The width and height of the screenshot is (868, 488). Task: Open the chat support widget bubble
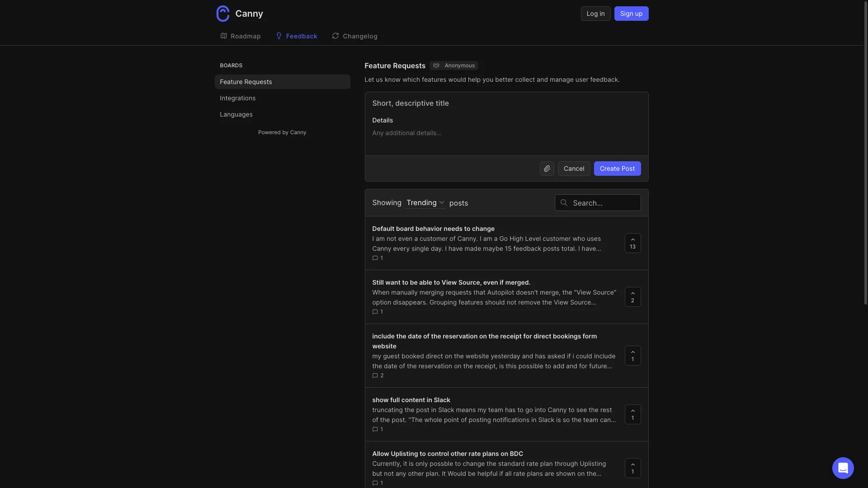(843, 468)
